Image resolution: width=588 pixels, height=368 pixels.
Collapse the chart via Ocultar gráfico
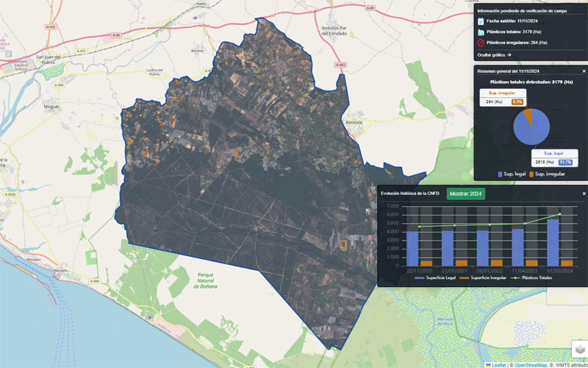coord(490,55)
